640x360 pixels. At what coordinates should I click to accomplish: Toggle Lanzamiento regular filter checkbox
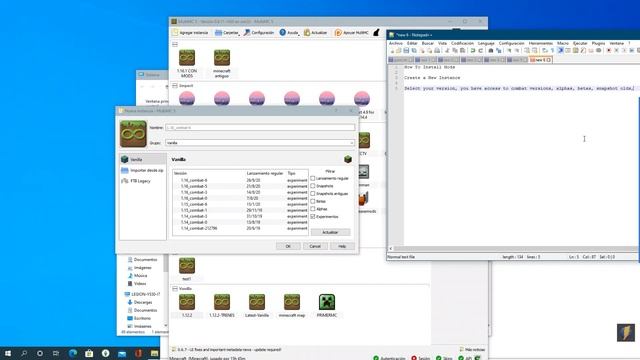pyautogui.click(x=313, y=178)
